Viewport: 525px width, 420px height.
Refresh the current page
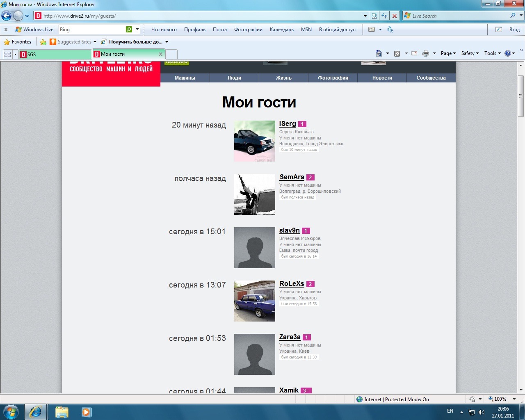coord(384,16)
